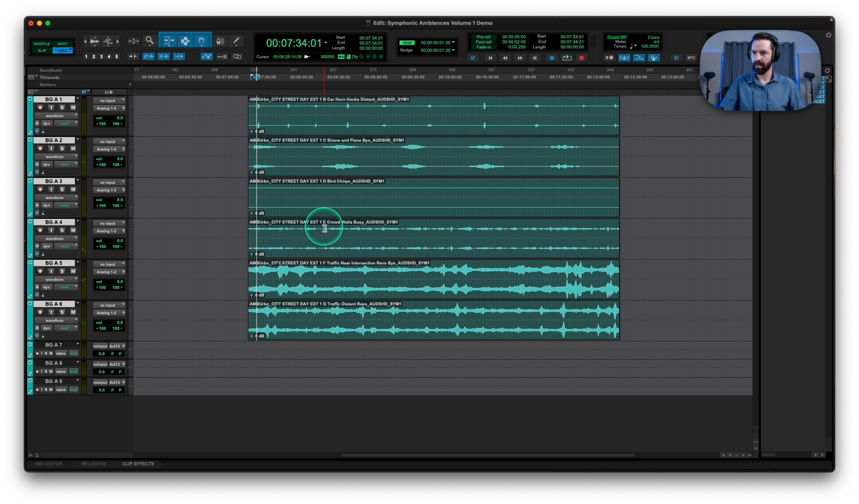Click the Go to End button

coord(534,58)
